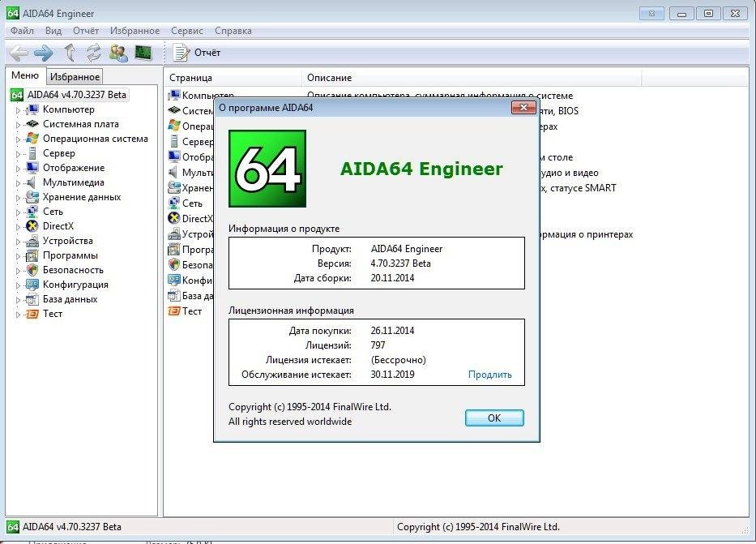Click the Тест icon in sidebar tree
The width and height of the screenshot is (756, 544).
click(32, 314)
